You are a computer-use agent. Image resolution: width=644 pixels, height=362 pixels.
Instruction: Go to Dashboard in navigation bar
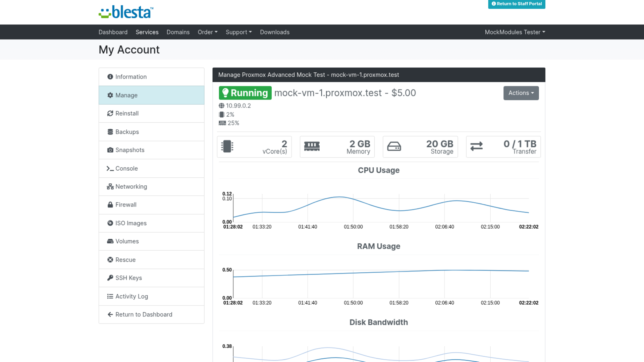[x=113, y=32]
